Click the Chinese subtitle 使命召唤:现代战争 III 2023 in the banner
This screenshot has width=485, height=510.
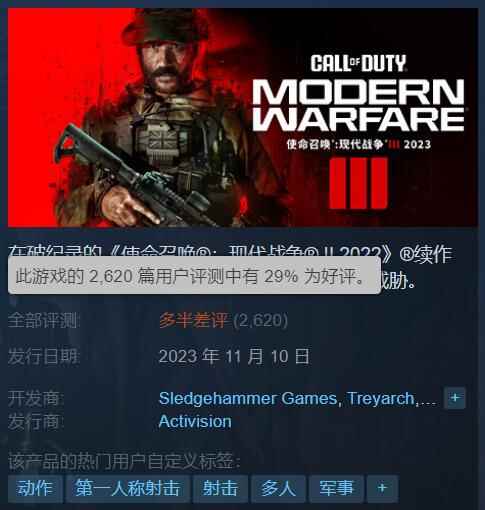click(359, 144)
